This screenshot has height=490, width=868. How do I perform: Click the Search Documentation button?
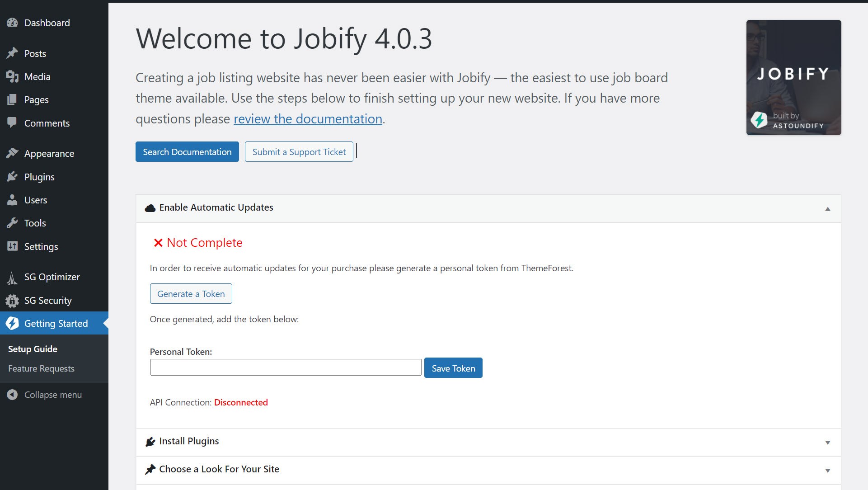[187, 152]
